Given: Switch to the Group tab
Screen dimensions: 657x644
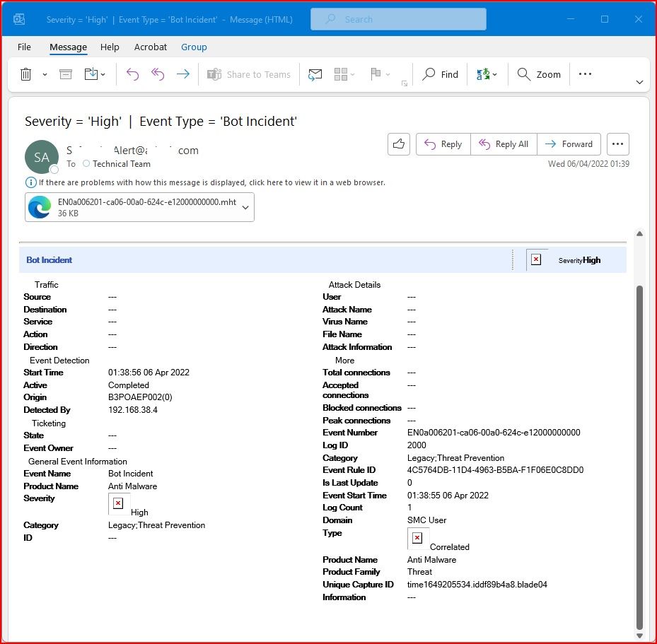Looking at the screenshot, I should pos(194,47).
